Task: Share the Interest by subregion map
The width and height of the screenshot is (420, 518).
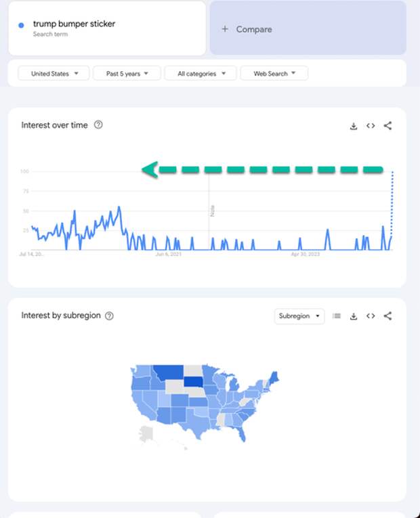Action: tap(387, 316)
